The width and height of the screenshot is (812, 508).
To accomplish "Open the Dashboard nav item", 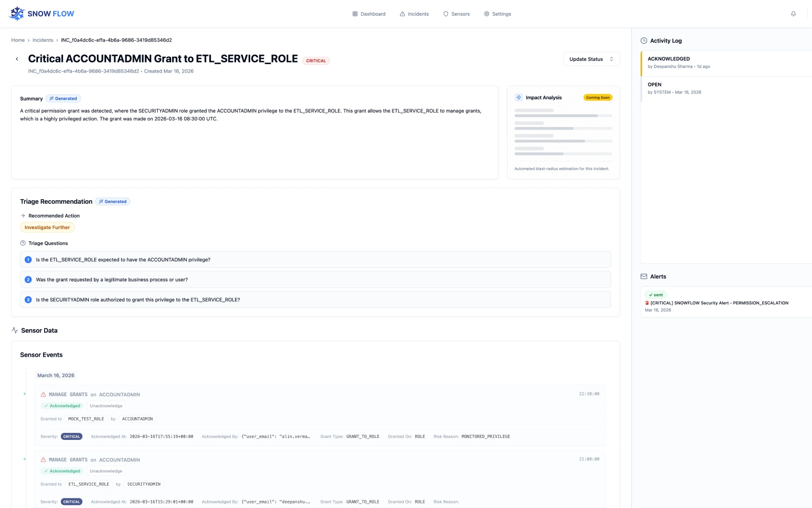I will coord(369,14).
